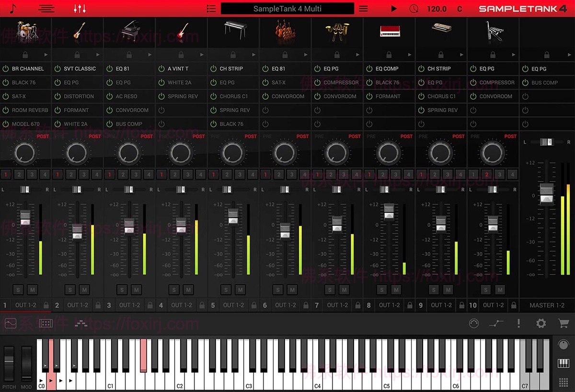Mute channel 2 with the M button

[84, 290]
